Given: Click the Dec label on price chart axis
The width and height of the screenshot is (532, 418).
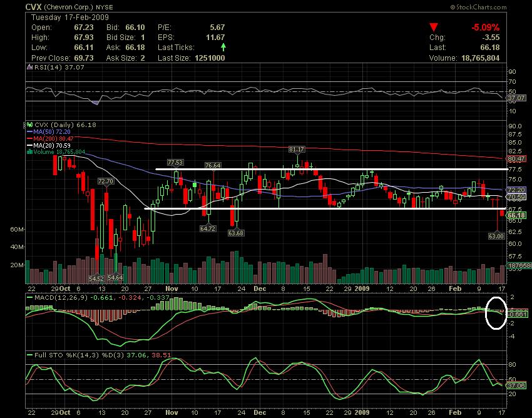Looking at the screenshot, I should (x=260, y=288).
